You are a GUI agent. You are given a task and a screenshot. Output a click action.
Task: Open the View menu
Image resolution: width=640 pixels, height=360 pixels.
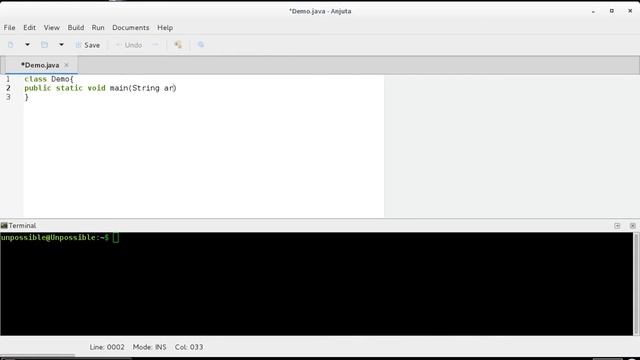(51, 28)
